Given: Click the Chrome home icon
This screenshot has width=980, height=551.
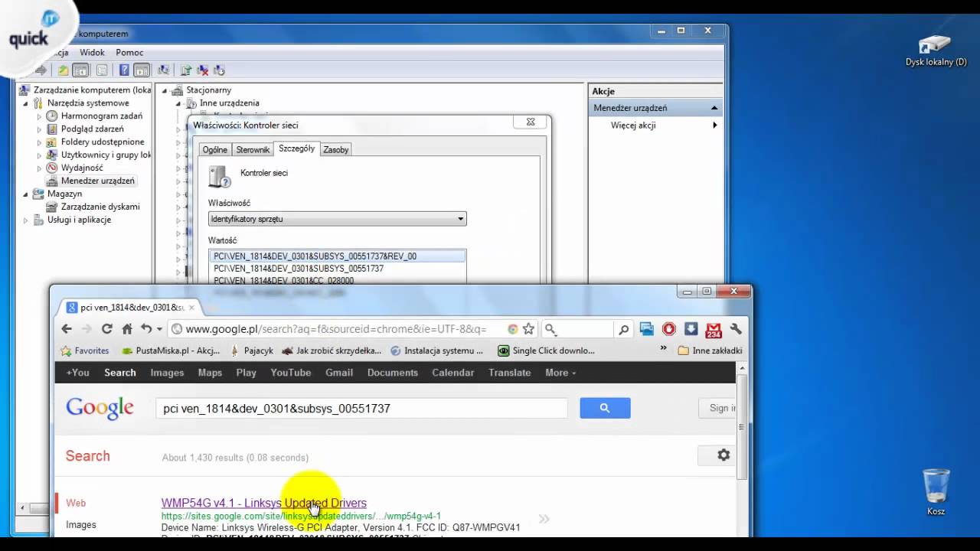Looking at the screenshot, I should click(x=127, y=329).
